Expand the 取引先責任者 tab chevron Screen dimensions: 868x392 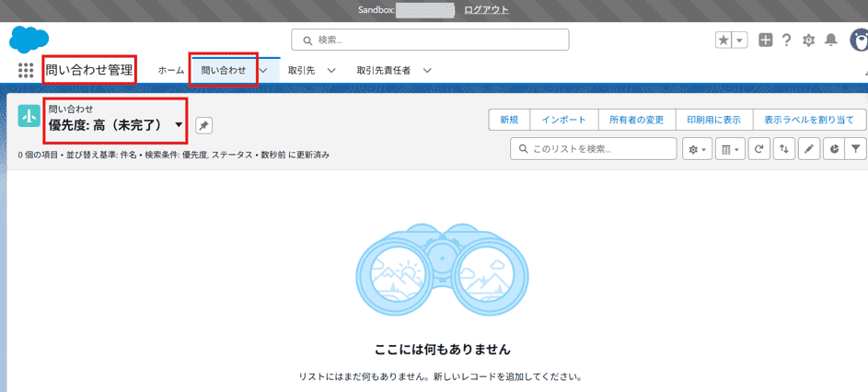pyautogui.click(x=427, y=71)
